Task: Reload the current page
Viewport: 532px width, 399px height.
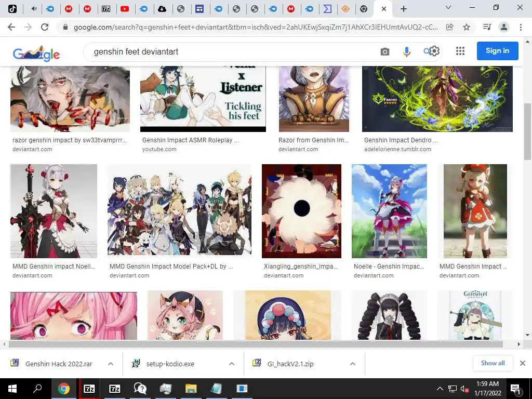Action: [45, 27]
